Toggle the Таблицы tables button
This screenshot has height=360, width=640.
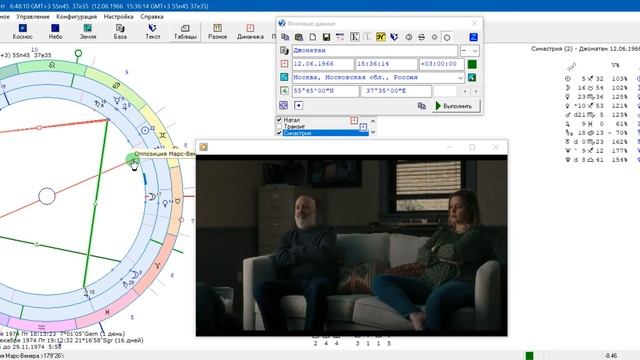pos(185,31)
